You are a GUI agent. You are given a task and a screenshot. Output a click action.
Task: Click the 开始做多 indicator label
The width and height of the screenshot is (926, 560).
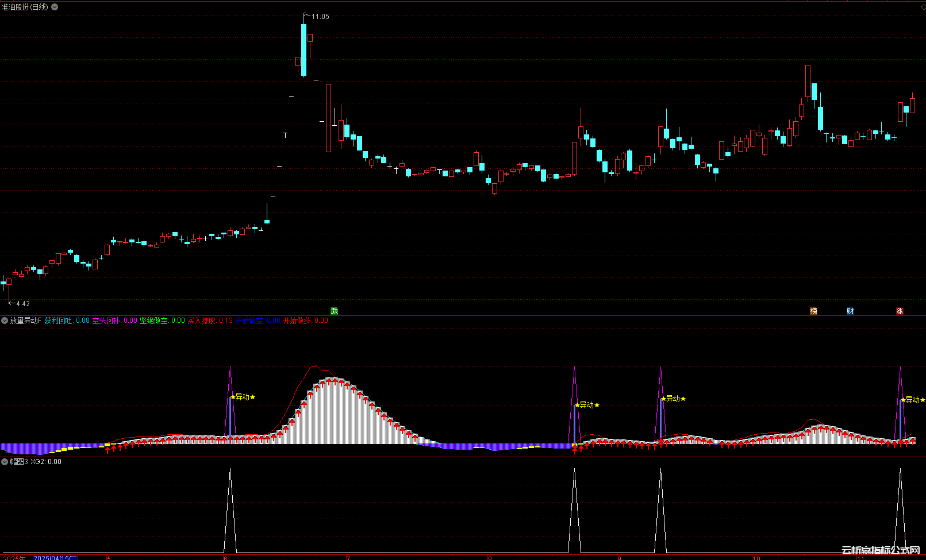pyautogui.click(x=297, y=320)
